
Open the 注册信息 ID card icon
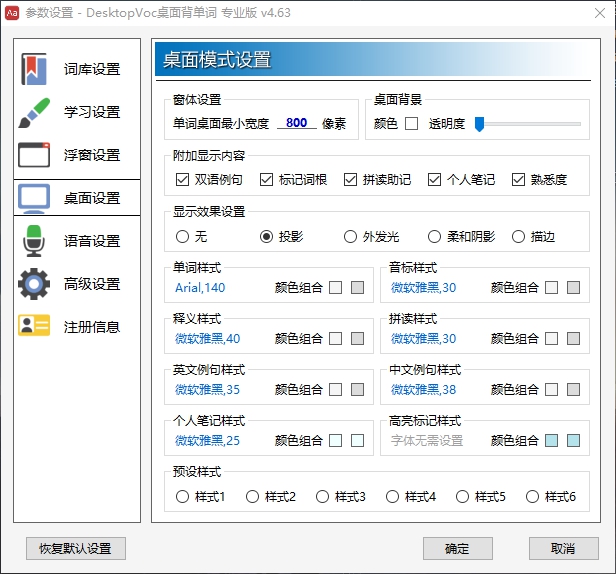[35, 326]
